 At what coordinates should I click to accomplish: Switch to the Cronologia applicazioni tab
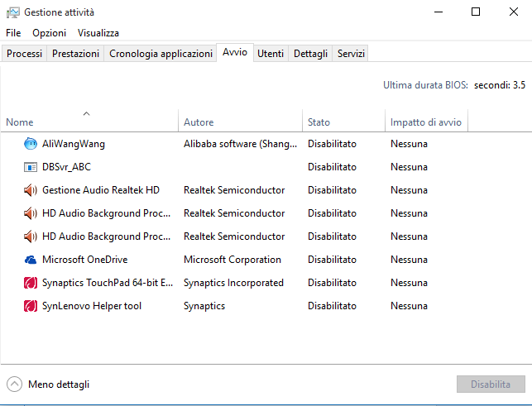161,54
